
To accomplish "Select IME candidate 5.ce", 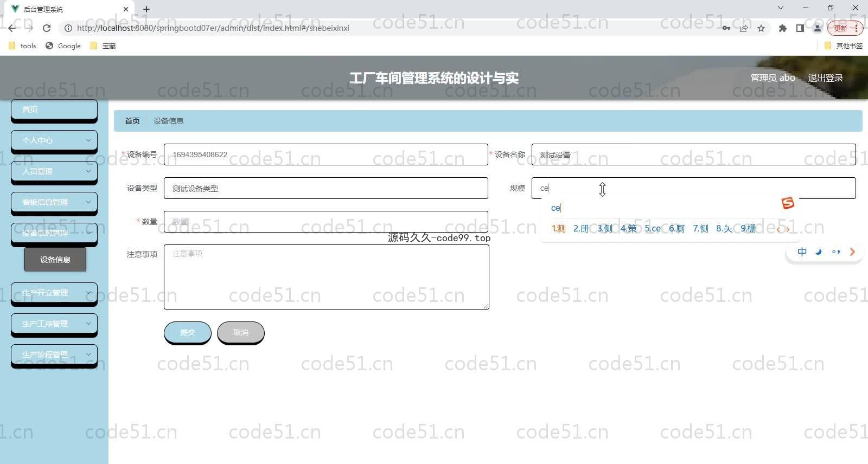I will [653, 229].
